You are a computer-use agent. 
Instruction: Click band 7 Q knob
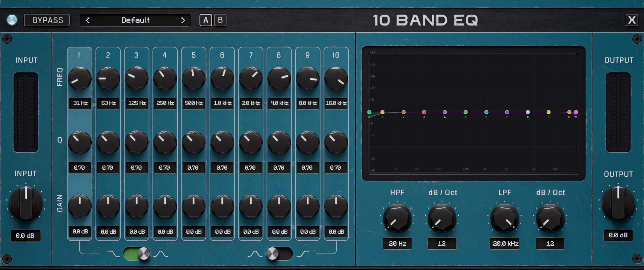click(x=251, y=142)
